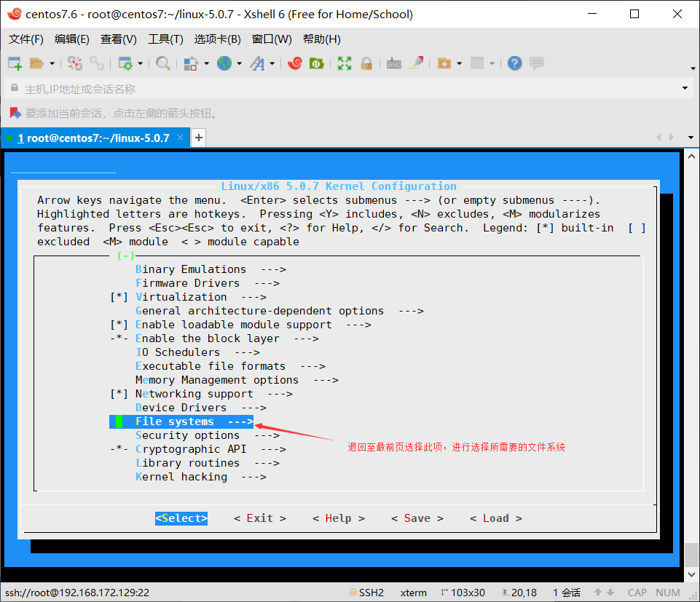This screenshot has width=700, height=602.
Task: Click the color scheme icon
Action: pyautogui.click(x=191, y=63)
